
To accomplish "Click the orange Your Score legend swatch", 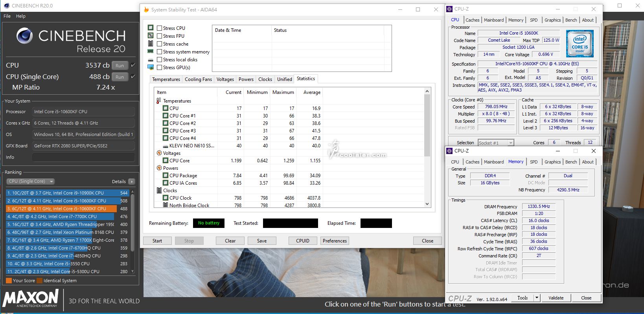I will [9, 281].
